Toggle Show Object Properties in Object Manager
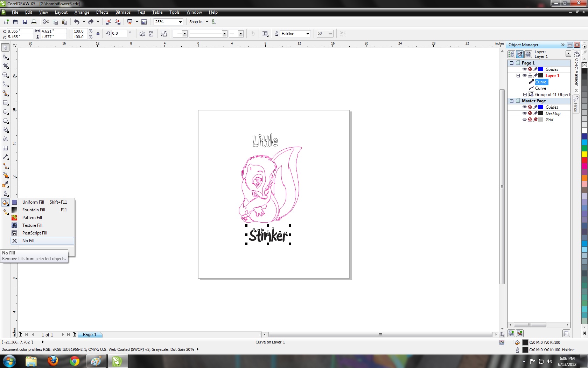 click(x=511, y=54)
